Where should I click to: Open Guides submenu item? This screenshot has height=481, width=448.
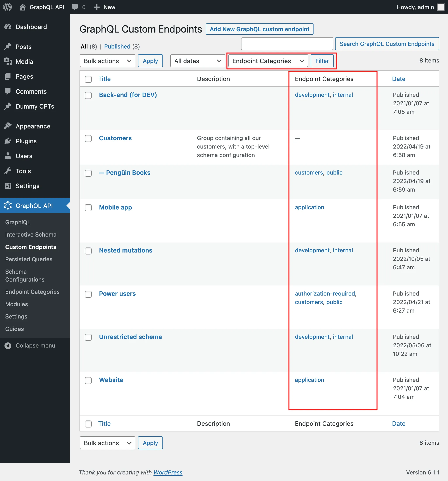pyautogui.click(x=14, y=329)
